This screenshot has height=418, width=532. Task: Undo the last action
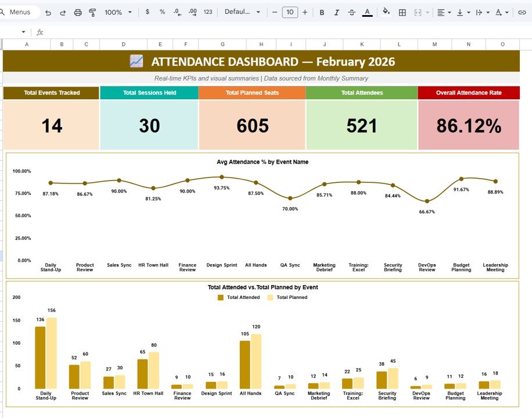coord(47,12)
